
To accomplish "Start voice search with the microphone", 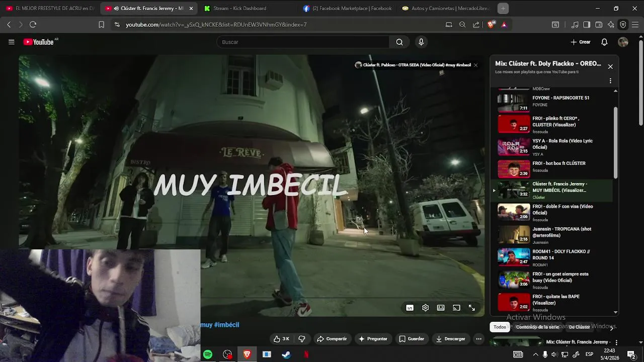I will [x=421, y=42].
